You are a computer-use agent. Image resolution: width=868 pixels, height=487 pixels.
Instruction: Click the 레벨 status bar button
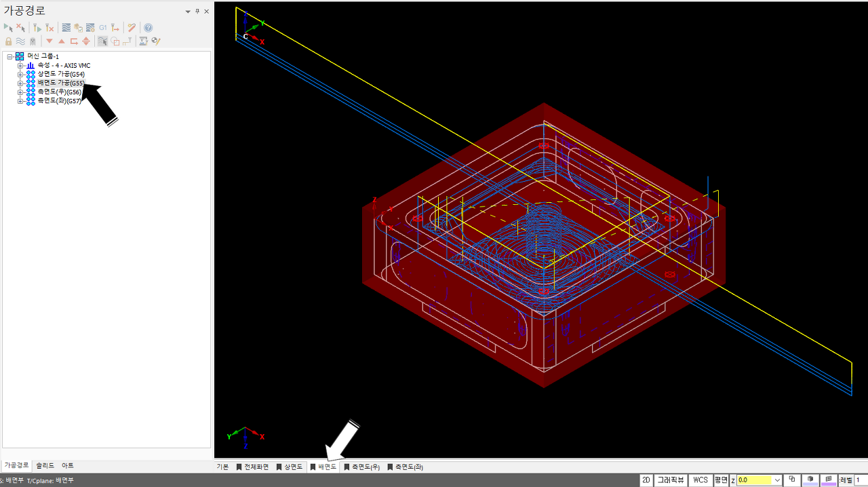pyautogui.click(x=846, y=480)
